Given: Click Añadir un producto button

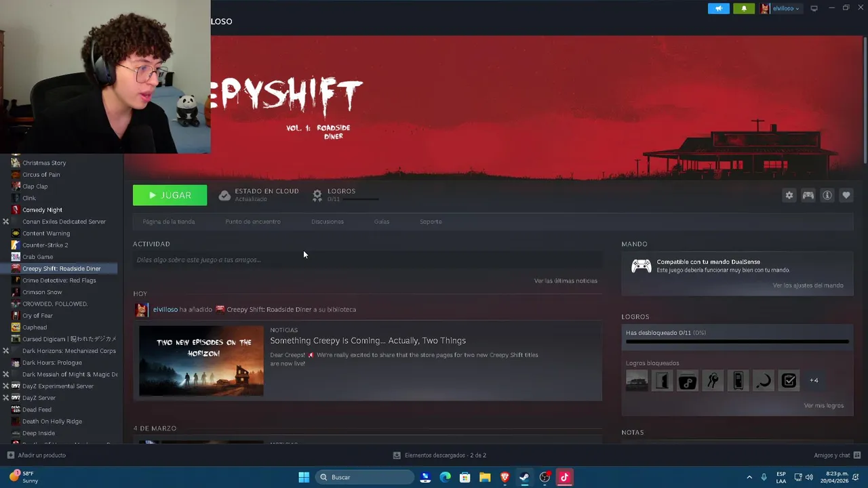Looking at the screenshot, I should click(x=36, y=455).
